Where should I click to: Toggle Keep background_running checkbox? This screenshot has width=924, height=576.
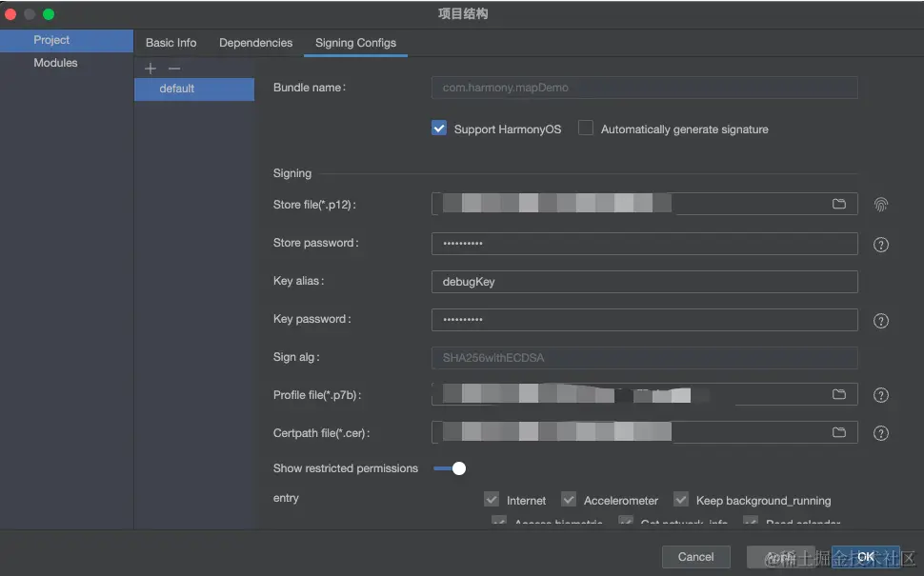681,500
